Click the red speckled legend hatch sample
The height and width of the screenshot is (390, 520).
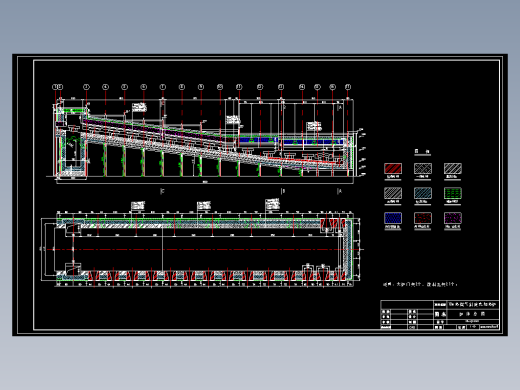point(423,218)
